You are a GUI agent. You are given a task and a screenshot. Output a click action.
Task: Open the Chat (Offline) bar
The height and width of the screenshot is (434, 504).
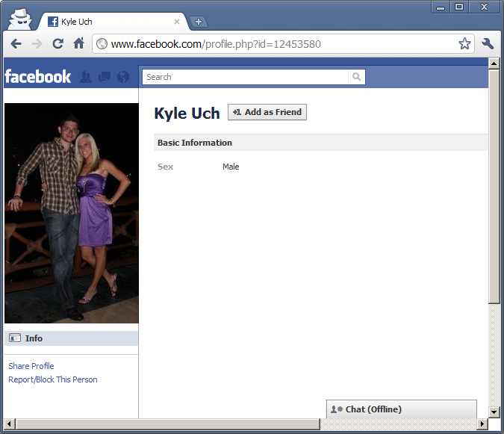tap(401, 409)
